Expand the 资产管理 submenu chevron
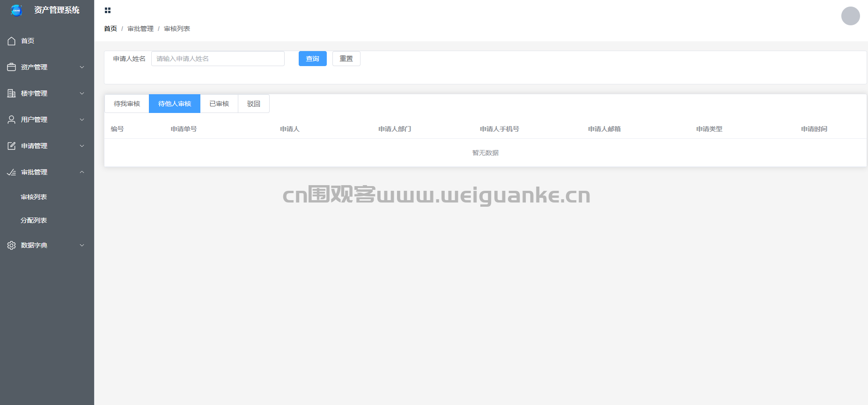 click(x=82, y=67)
